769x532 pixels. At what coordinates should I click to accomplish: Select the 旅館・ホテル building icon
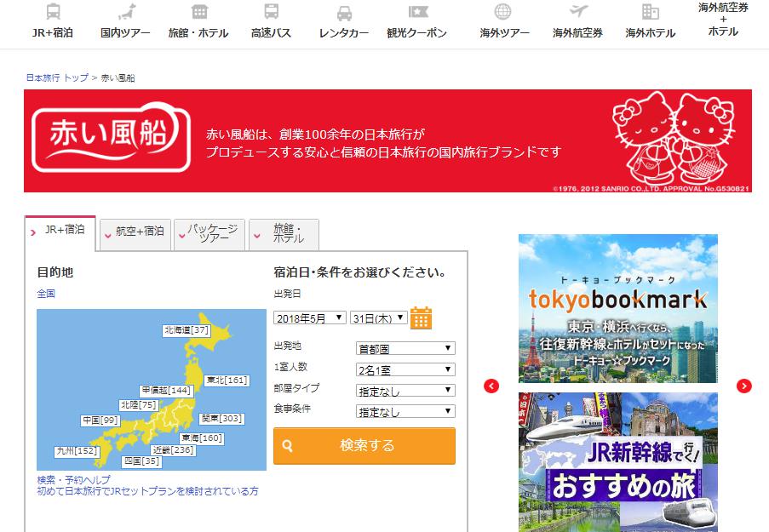click(198, 12)
